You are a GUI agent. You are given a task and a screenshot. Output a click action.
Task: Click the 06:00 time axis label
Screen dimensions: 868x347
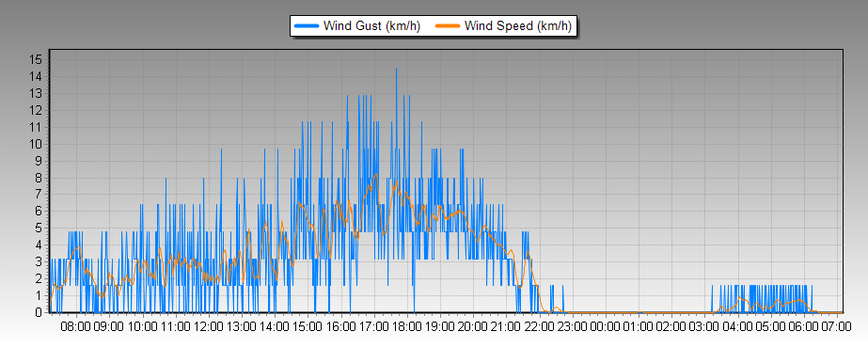[x=803, y=326]
